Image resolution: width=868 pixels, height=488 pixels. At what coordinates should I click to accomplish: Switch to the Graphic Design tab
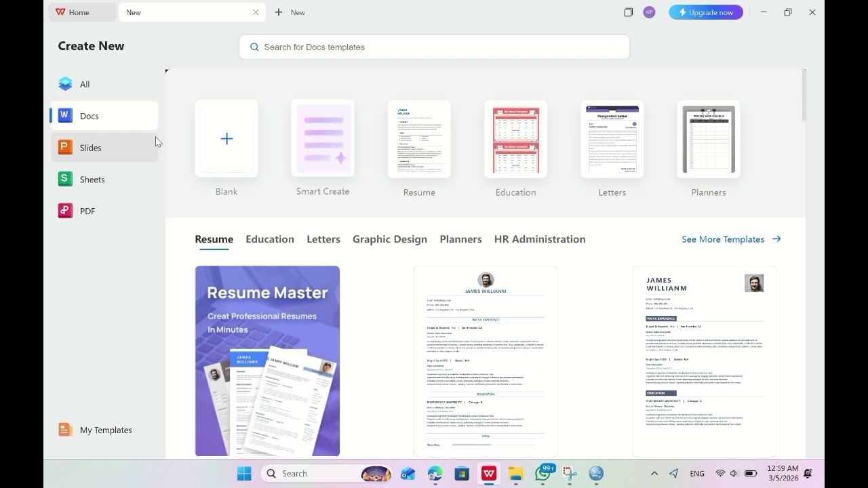(390, 239)
